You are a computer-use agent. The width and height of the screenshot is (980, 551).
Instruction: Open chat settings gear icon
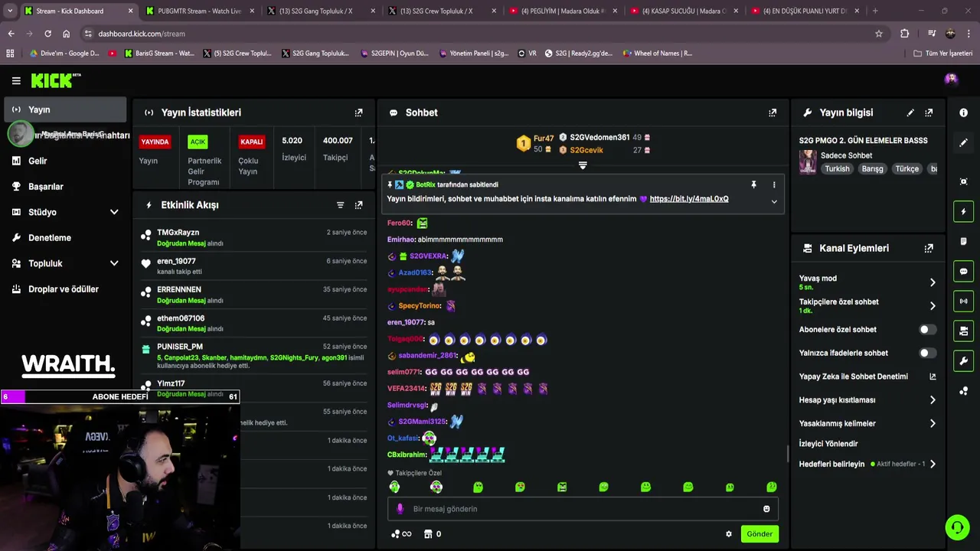pos(729,534)
